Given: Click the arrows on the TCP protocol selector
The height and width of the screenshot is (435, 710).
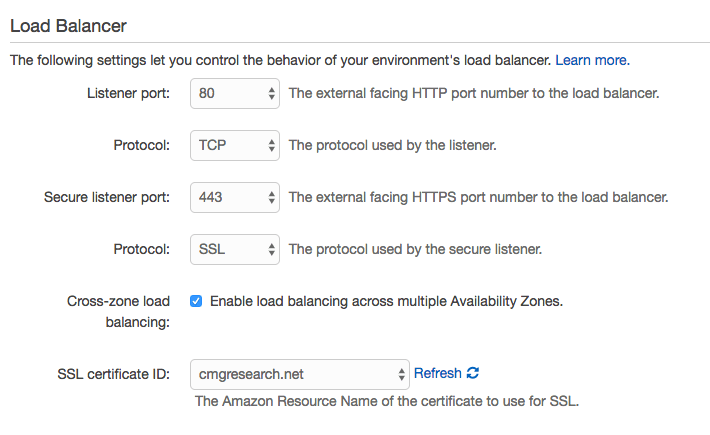Looking at the screenshot, I should [x=272, y=145].
